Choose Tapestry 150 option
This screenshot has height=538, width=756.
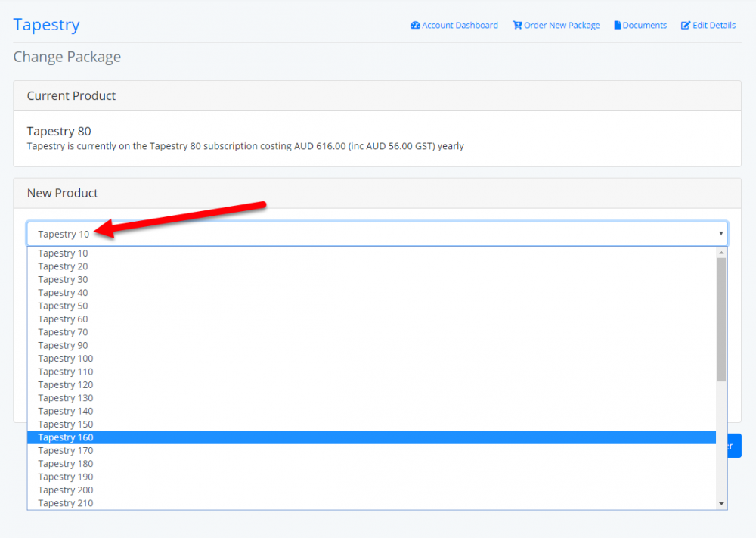pyautogui.click(x=371, y=424)
